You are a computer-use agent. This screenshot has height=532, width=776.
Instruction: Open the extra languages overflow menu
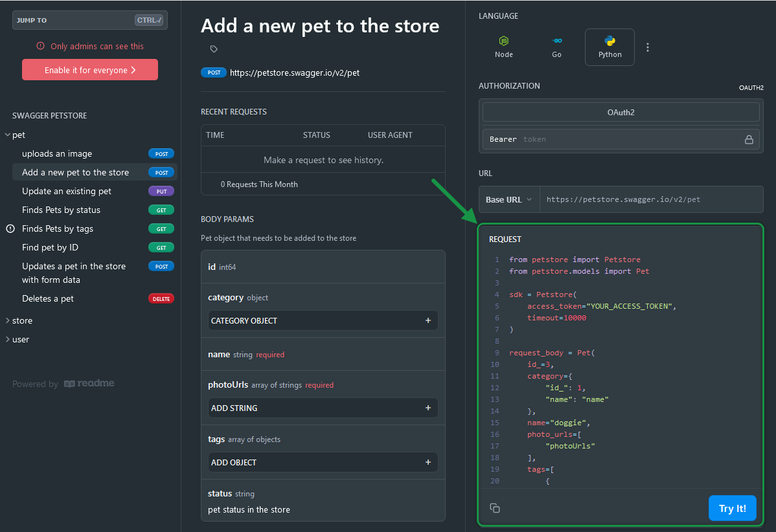648,47
